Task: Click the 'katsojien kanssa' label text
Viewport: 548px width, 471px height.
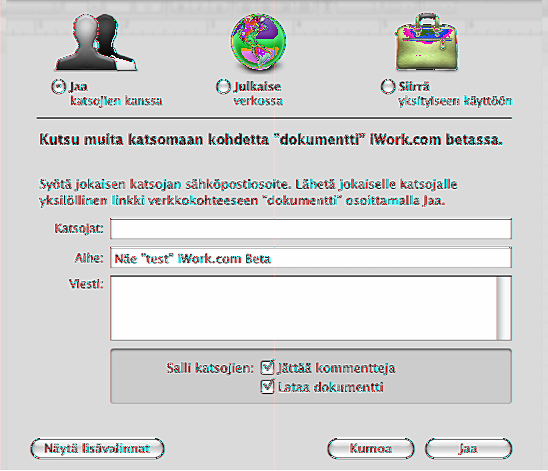Action: coord(116,101)
